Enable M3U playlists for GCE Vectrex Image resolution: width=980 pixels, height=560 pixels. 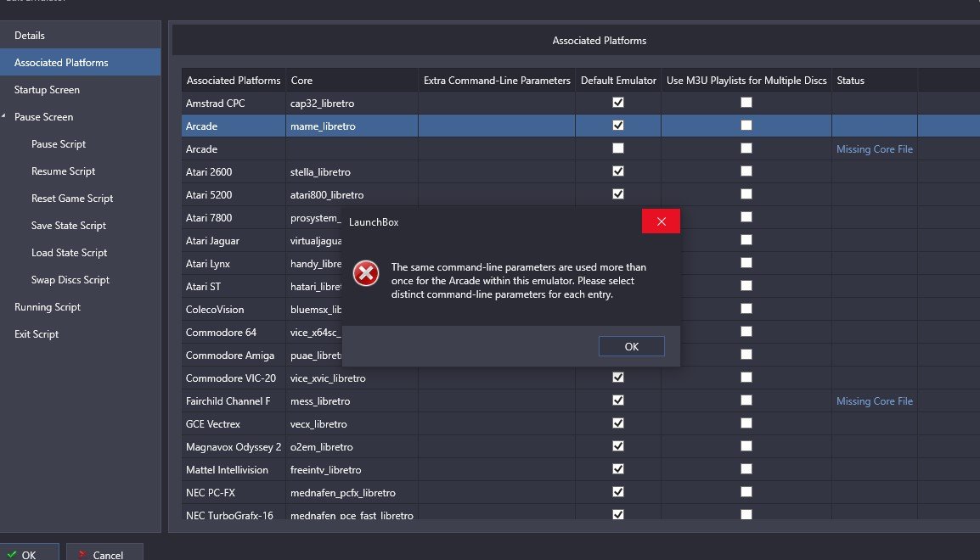pos(746,423)
